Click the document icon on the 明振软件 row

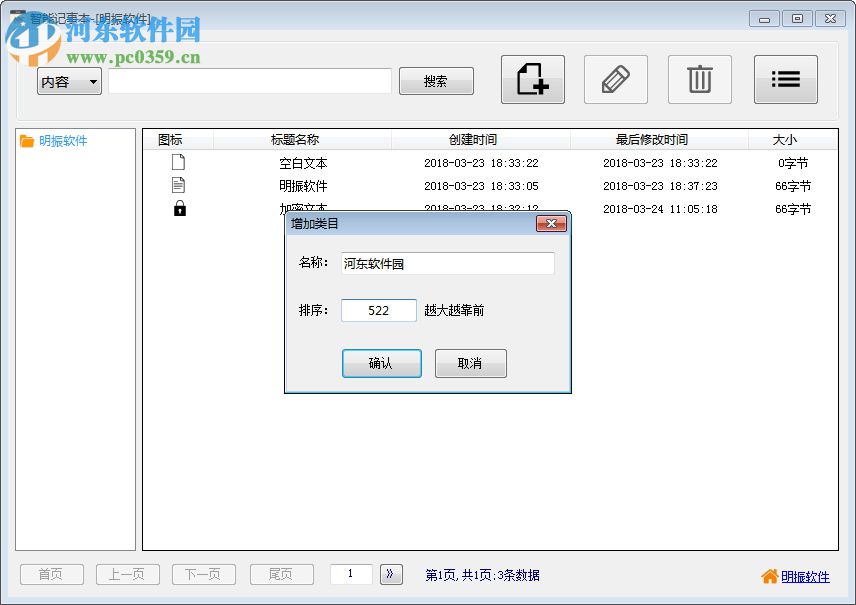click(181, 184)
